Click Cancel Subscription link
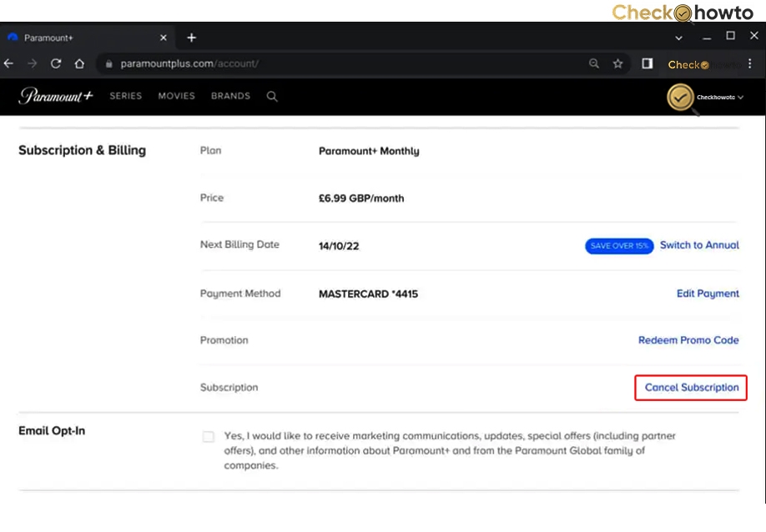766x532 pixels. pos(691,388)
